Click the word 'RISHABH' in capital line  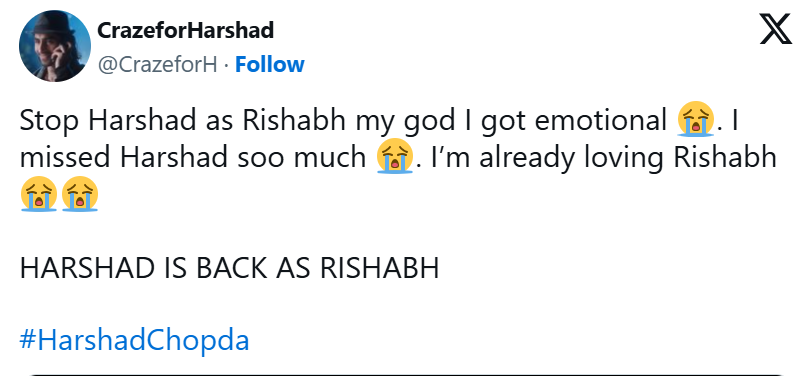(380, 268)
